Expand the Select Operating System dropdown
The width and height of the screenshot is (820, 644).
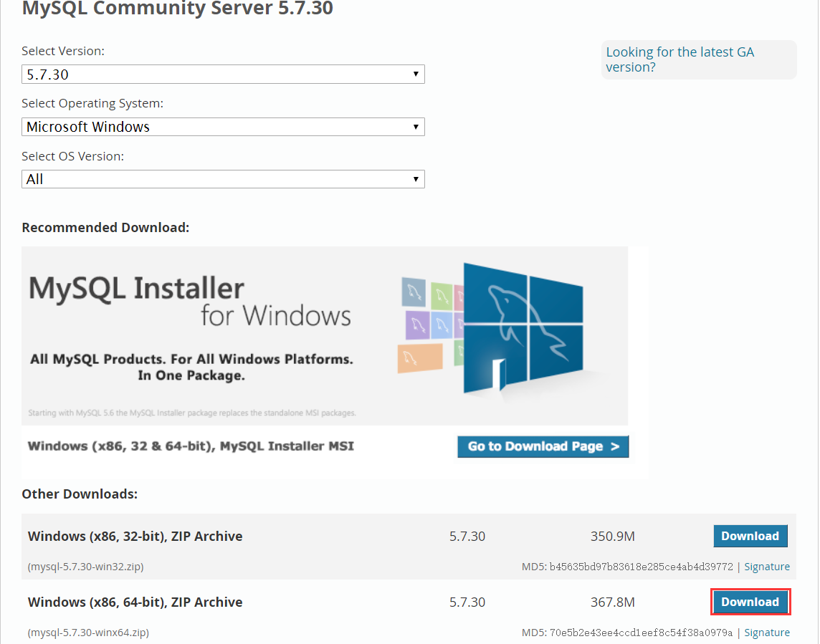(222, 126)
